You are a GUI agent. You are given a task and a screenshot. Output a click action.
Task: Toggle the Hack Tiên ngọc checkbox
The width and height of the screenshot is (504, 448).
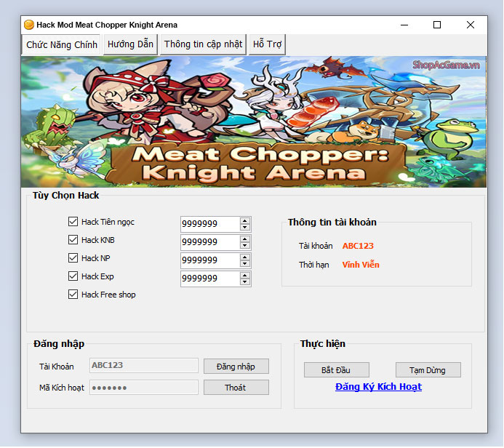[73, 222]
